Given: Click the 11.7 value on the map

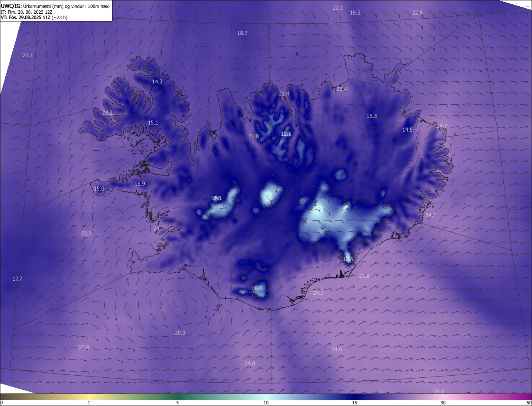Looking at the screenshot, I should click(x=256, y=289).
